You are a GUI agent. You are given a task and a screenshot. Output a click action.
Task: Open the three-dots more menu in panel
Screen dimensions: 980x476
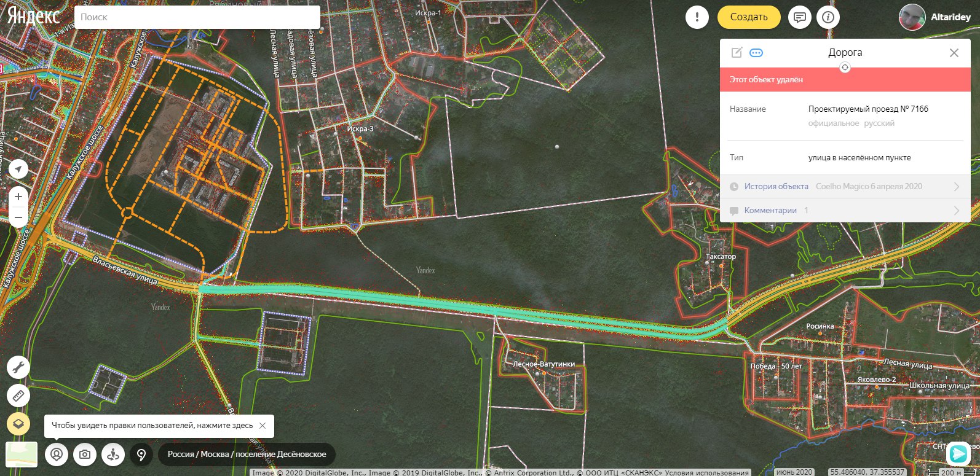coord(756,53)
